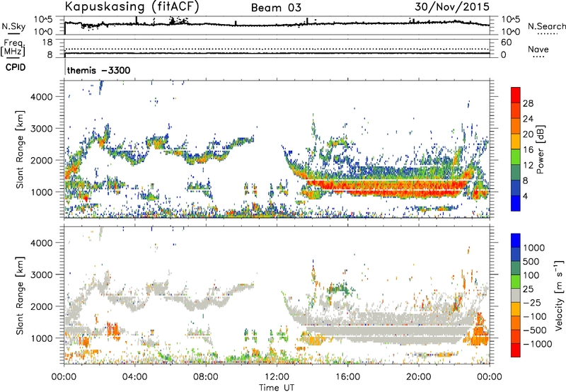Click the '4000' tick on the power panel
The image size is (566, 392).
pyautogui.click(x=42, y=97)
